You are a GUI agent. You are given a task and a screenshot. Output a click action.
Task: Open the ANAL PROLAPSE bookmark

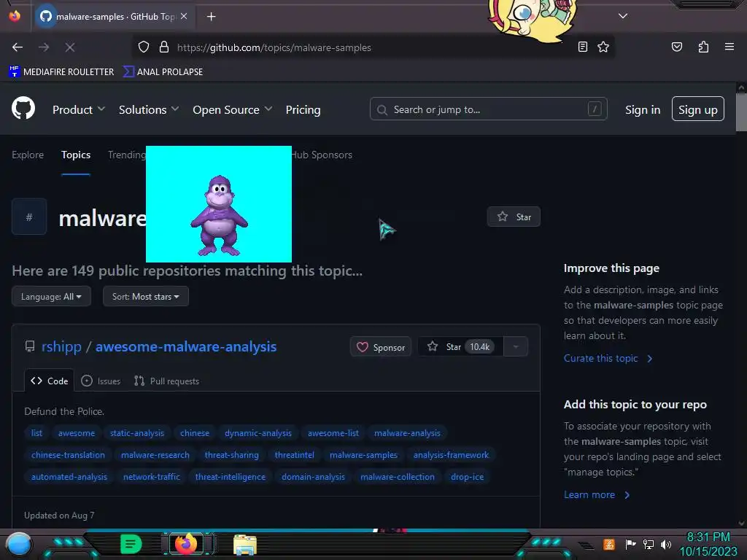click(x=163, y=72)
